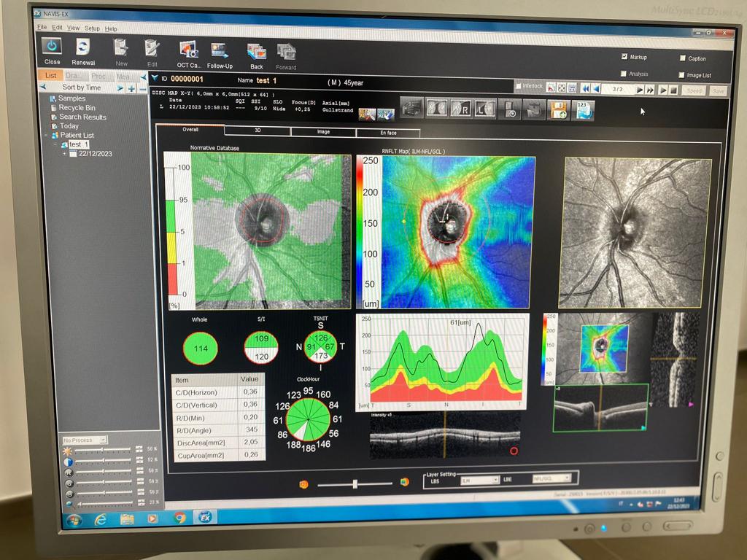Image resolution: width=747 pixels, height=560 pixels.
Task: Jump to first image with double-left arrow
Action: point(585,88)
